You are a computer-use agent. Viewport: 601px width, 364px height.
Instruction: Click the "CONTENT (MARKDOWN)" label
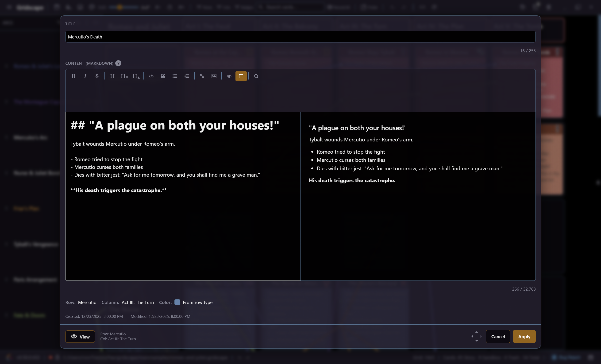(x=89, y=63)
